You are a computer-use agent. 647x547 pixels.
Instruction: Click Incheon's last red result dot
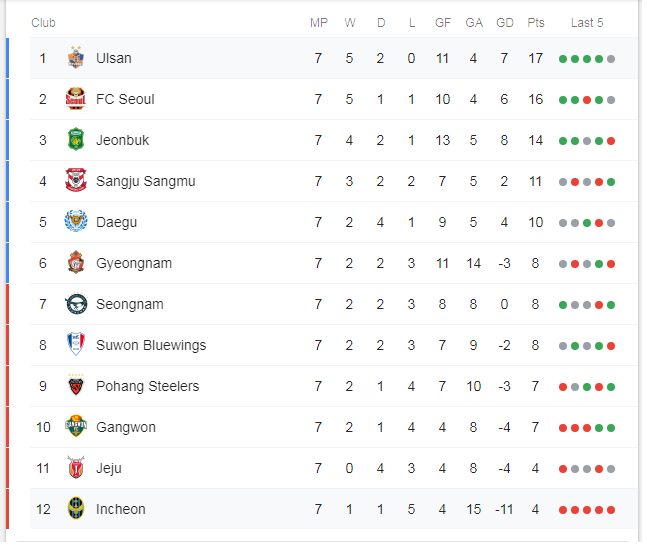(611, 510)
